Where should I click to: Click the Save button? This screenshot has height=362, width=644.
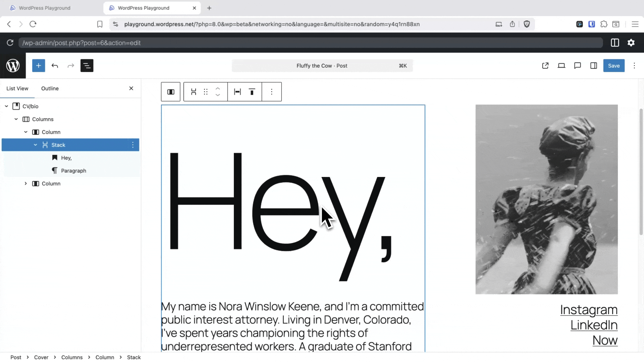tap(614, 65)
